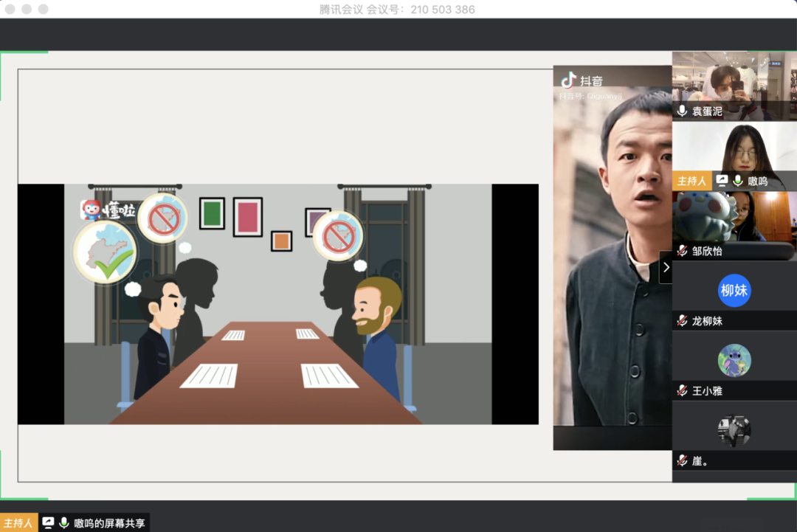Click the muted mic icon for 龙柳妹
Screen dimensions: 797x532
point(682,321)
